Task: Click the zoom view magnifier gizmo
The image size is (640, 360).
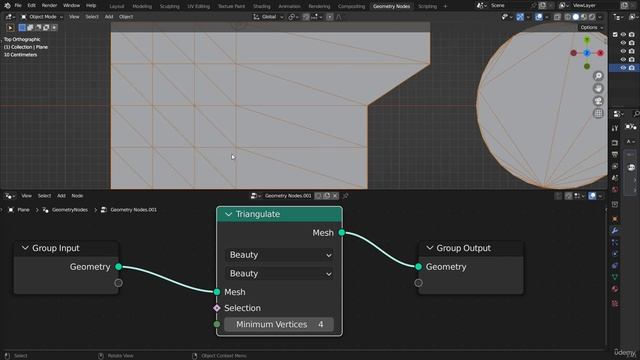Action: (598, 76)
